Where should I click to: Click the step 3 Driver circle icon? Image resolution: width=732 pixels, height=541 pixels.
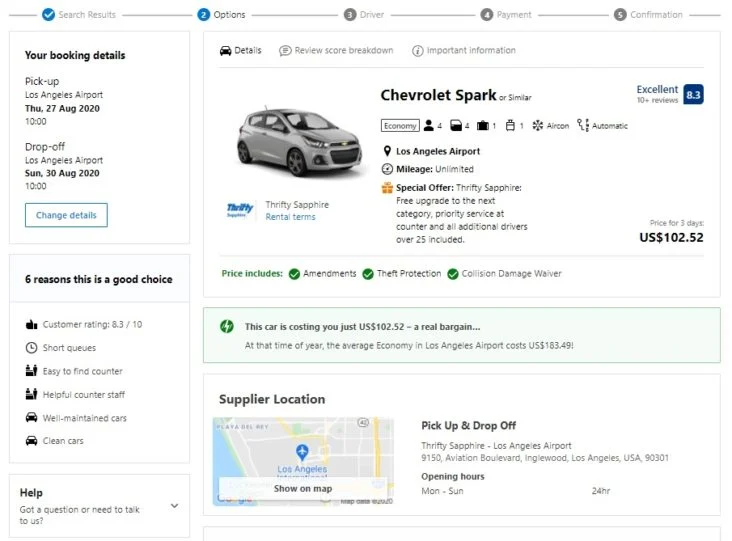pos(350,14)
